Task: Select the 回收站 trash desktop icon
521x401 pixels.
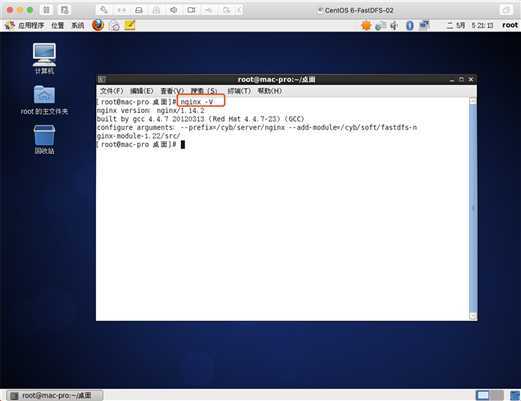Action: pos(44,140)
